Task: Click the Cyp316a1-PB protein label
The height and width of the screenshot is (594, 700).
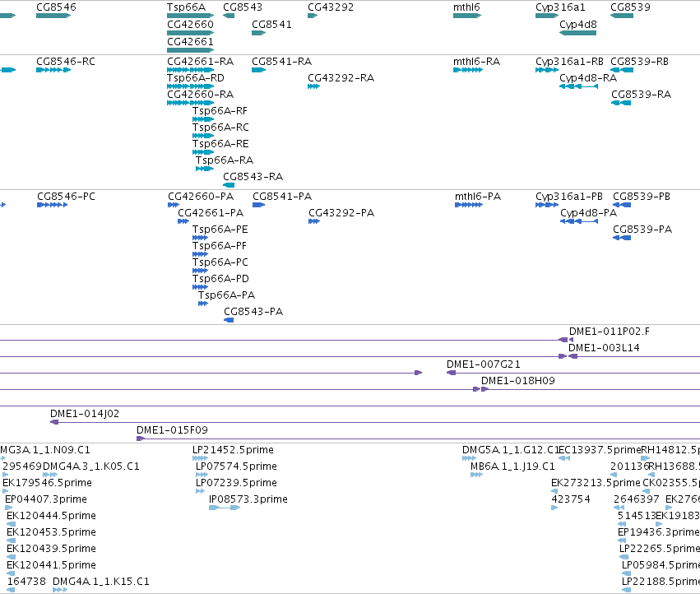Action: (568, 197)
